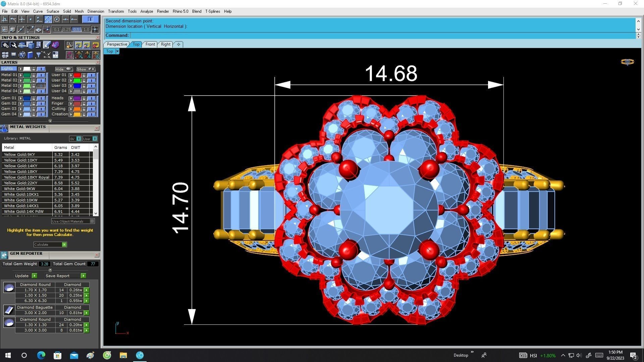This screenshot has height=362, width=644.
Task: Toggle lock on User 01 layer
Action: coord(84,75)
